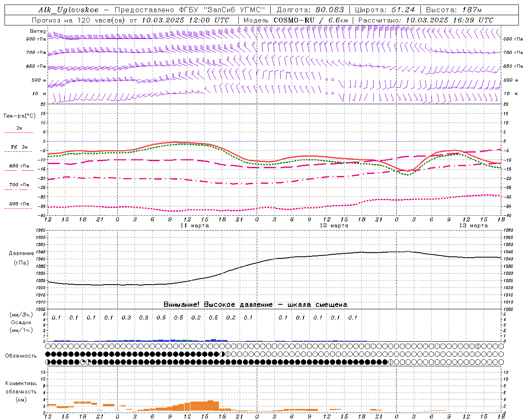Select the 'Модель COSMO-RU / 6.6км' text
The image size is (525, 420).
(x=295, y=20)
